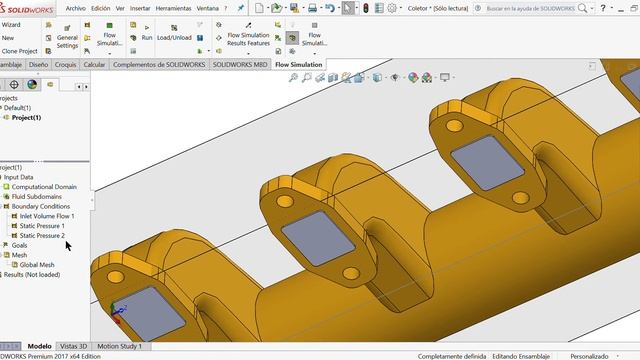Image resolution: width=640 pixels, height=360 pixels.
Task: Open the Archivo menu
Action: [x=76, y=8]
